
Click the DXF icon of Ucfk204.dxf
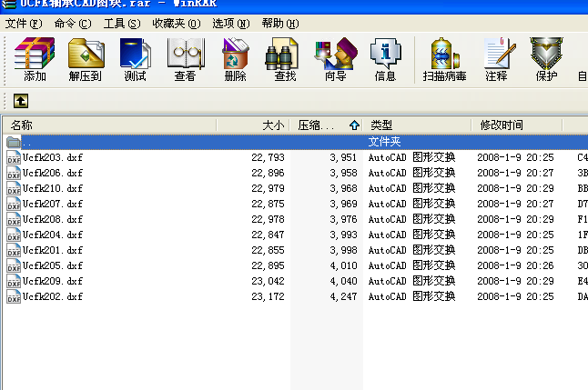(14, 235)
